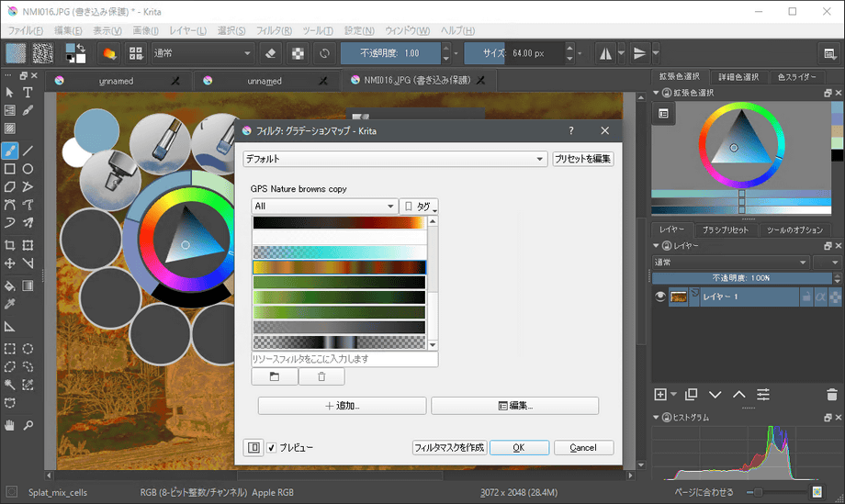This screenshot has width=845, height=504.
Task: Open the デフォルト preset dropdown
Action: [x=395, y=159]
